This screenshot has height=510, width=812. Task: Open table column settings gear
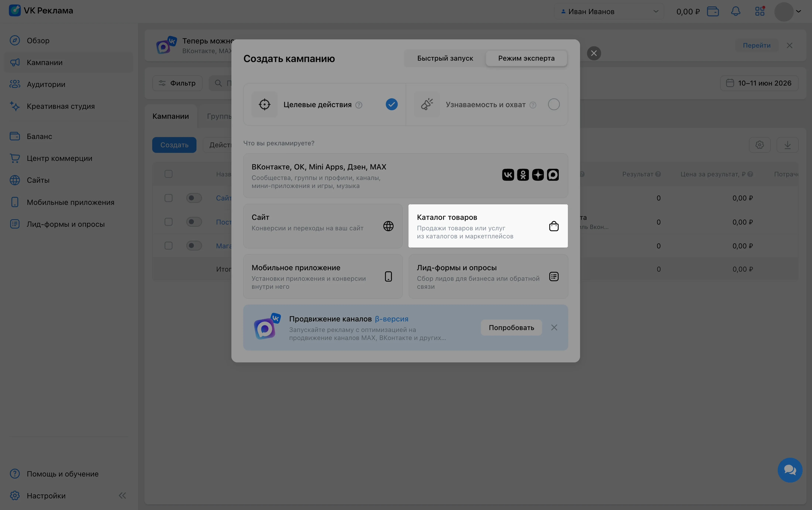759,145
